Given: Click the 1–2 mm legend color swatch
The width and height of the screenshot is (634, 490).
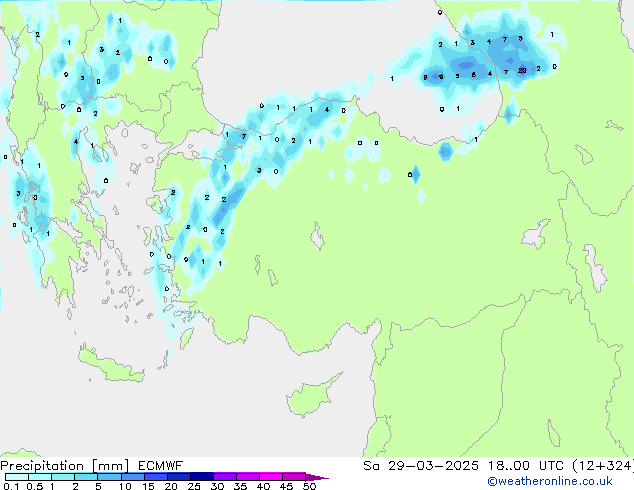Looking at the screenshot, I should click(x=63, y=477).
